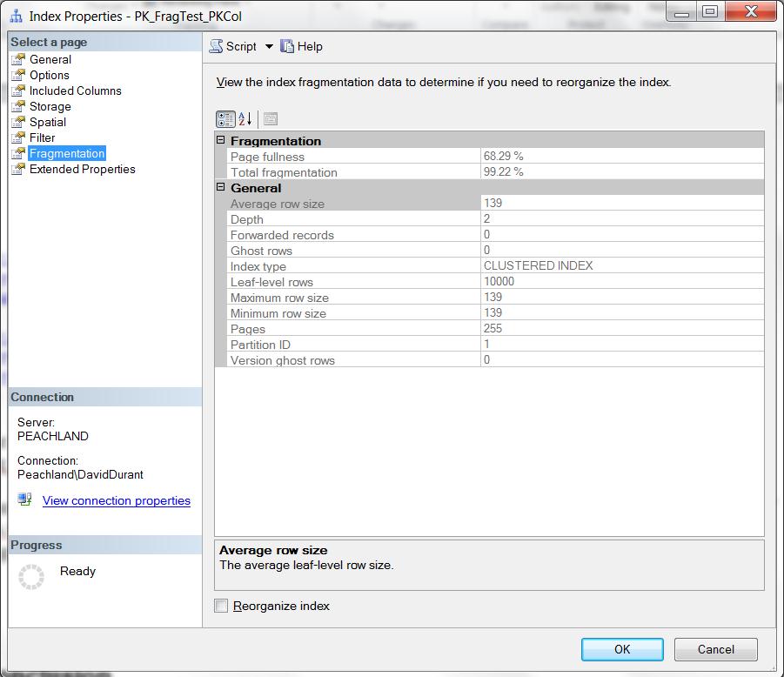Sort properties alphabetically with A-Z icon

click(245, 119)
